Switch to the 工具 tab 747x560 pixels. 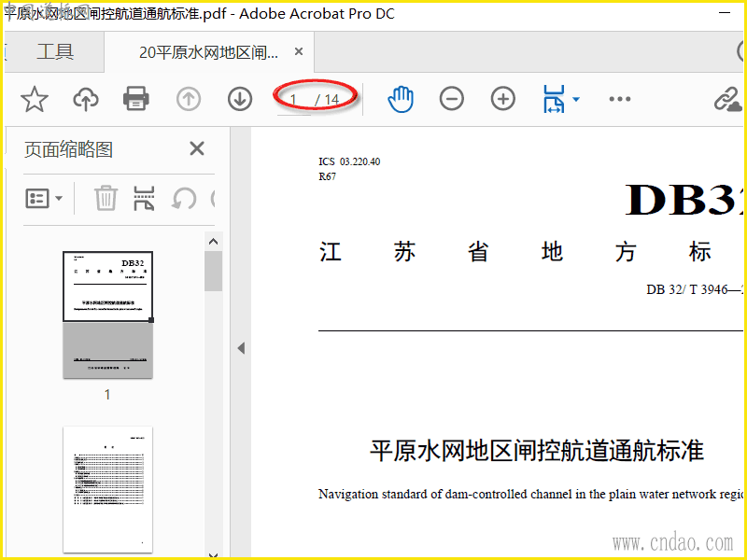pyautogui.click(x=55, y=51)
